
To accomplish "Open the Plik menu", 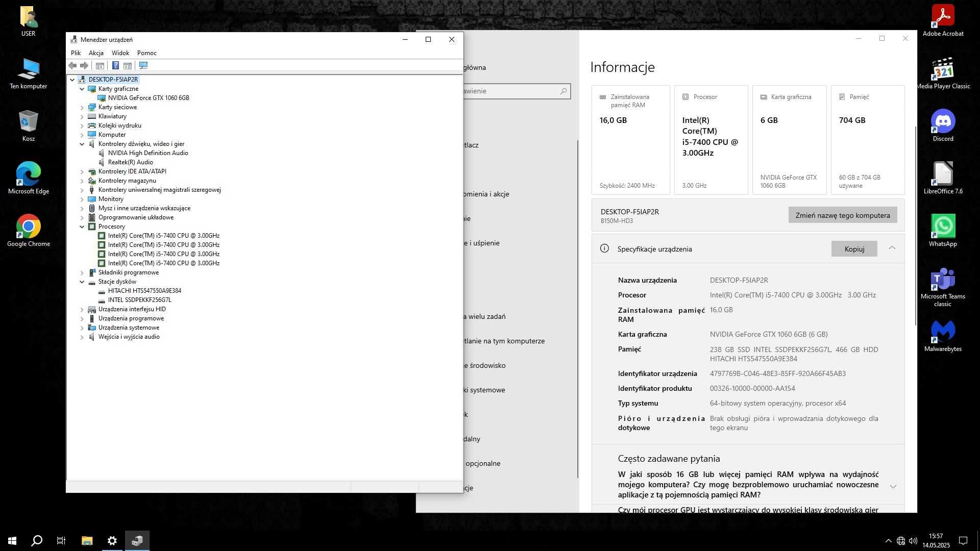I will [76, 53].
